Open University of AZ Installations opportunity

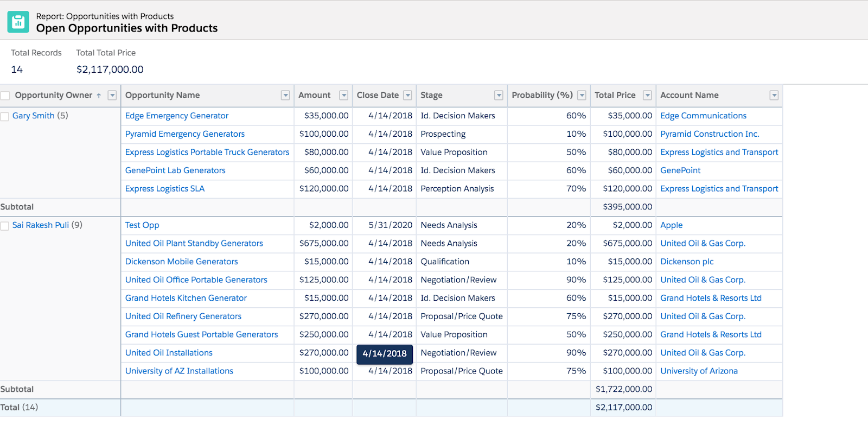point(179,371)
